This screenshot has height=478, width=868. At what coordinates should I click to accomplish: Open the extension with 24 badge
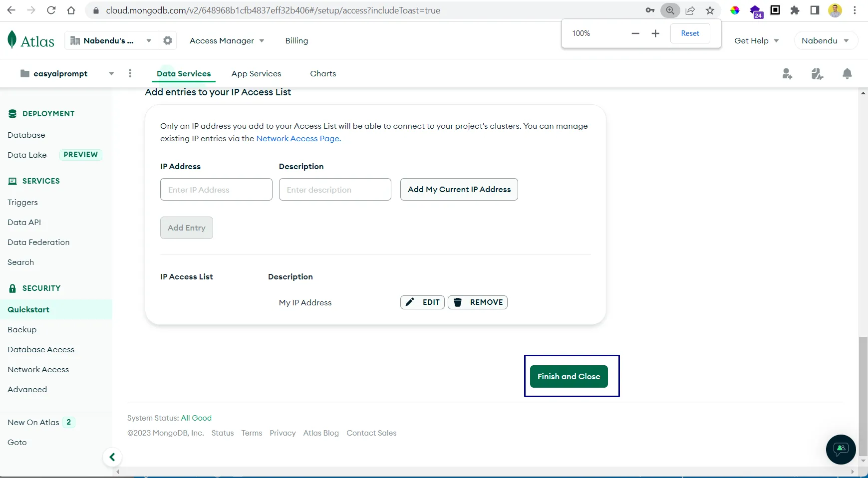[756, 11]
